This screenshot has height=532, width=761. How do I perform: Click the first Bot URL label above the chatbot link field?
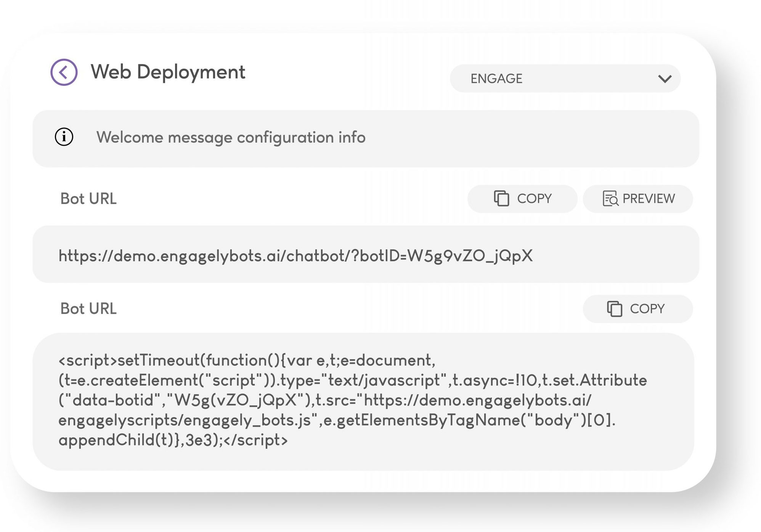point(88,199)
